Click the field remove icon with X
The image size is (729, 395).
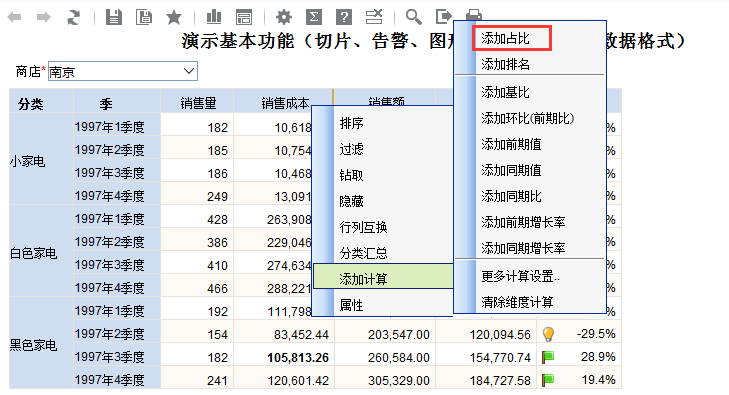coord(374,17)
